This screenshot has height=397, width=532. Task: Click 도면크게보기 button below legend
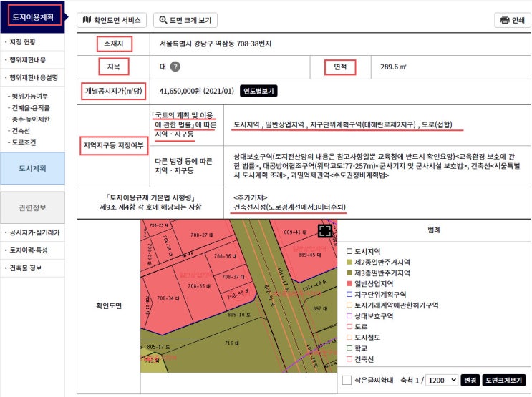(x=504, y=380)
